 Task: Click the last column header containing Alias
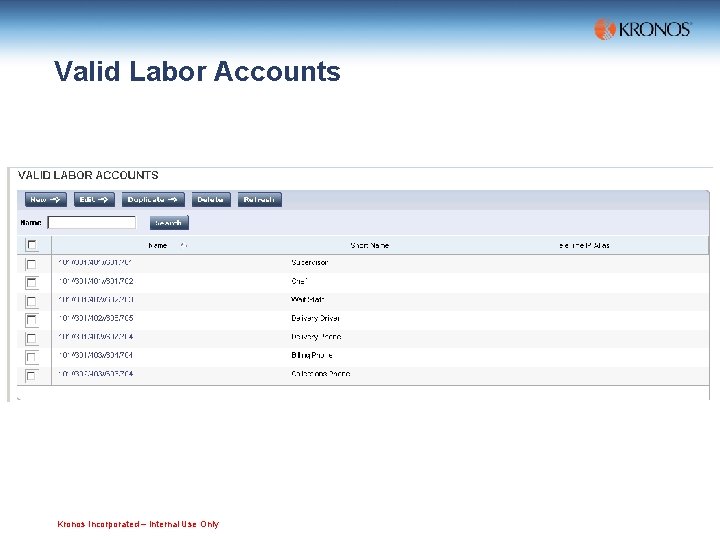pyautogui.click(x=584, y=246)
